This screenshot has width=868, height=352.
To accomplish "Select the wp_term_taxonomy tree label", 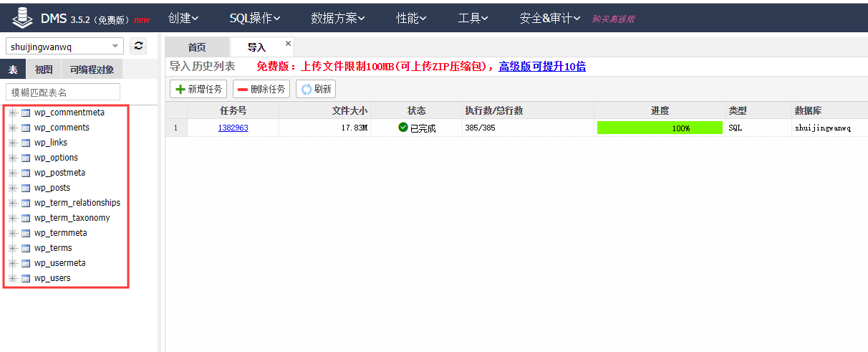I will [72, 218].
